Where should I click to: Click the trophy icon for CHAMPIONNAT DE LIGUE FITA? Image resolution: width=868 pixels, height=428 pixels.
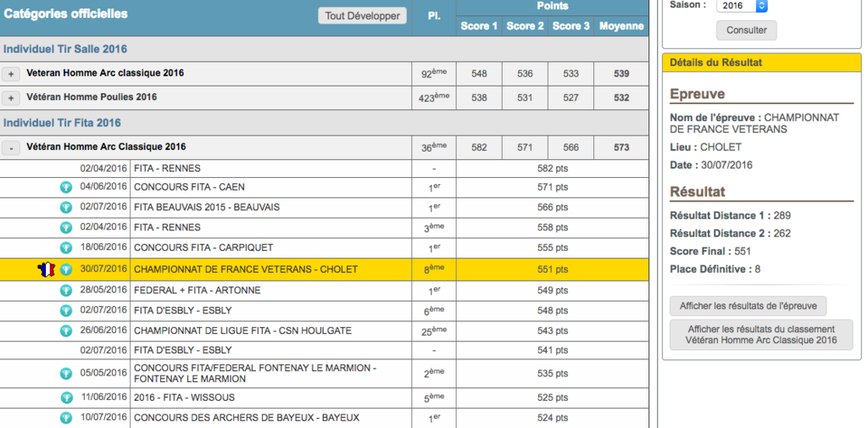coord(66,331)
